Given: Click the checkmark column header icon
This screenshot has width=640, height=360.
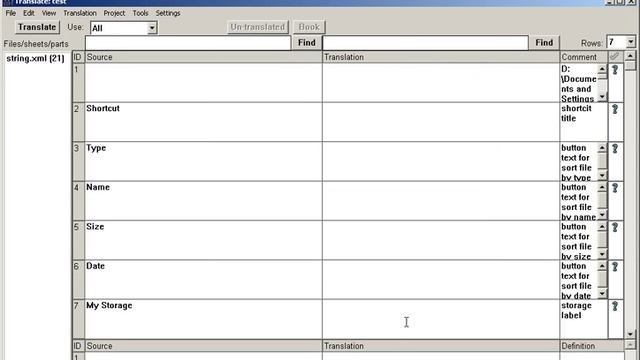Looking at the screenshot, I should 615,57.
